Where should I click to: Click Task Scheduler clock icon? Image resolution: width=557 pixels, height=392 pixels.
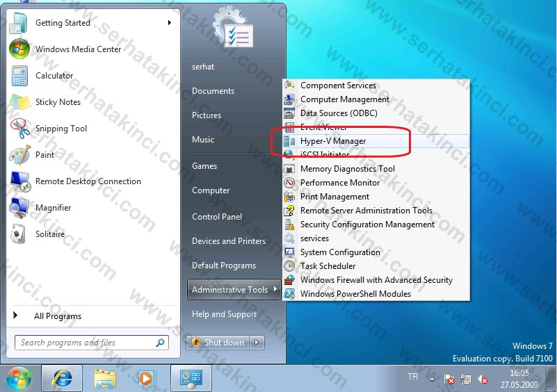click(x=289, y=266)
